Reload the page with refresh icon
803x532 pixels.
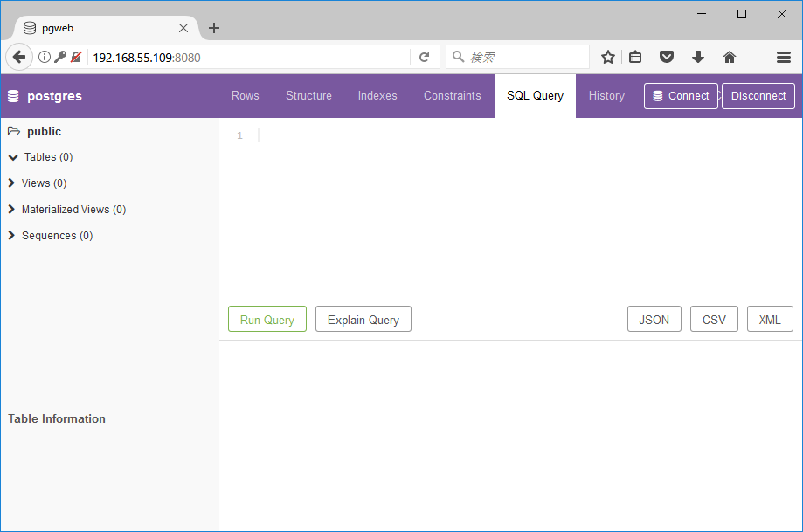[425, 56]
